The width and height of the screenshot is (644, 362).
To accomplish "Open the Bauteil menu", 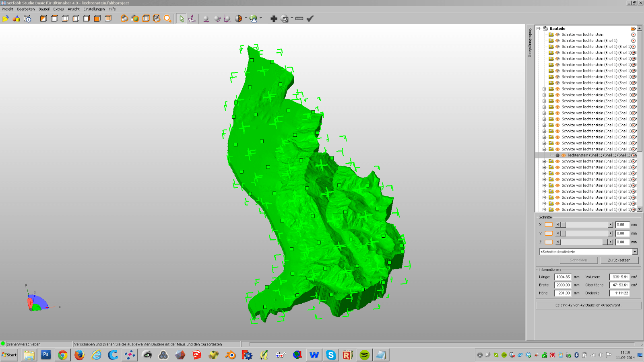I will pos(44,9).
